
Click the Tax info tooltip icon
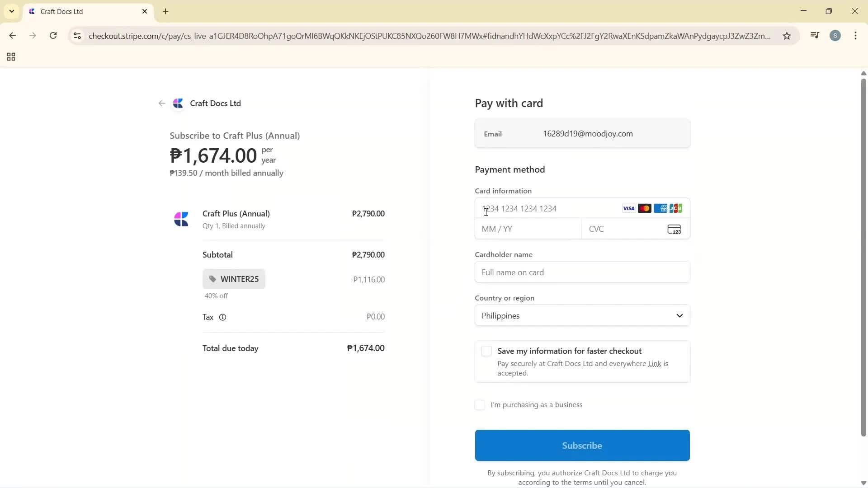tap(222, 317)
